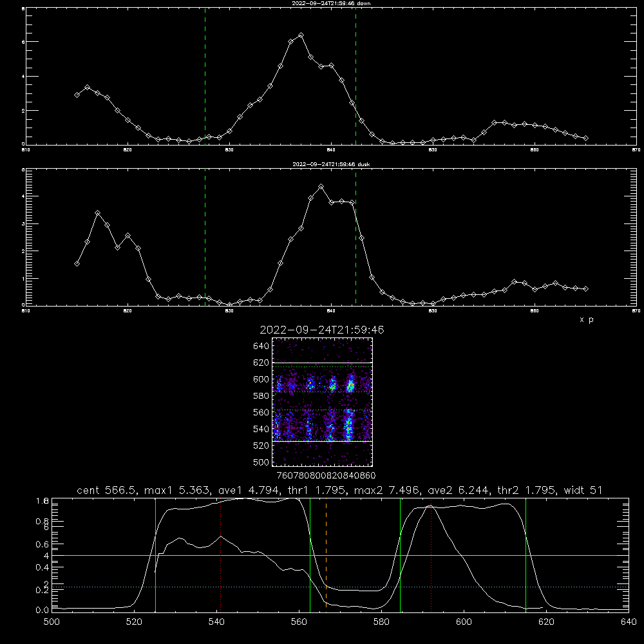Click the green vertical line near 563
The width and height of the screenshot is (644, 644).
coord(310,554)
